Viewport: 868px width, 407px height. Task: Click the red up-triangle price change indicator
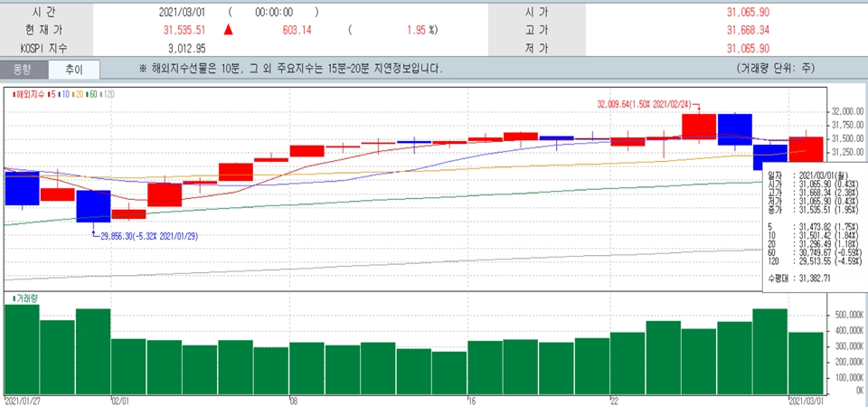click(229, 31)
